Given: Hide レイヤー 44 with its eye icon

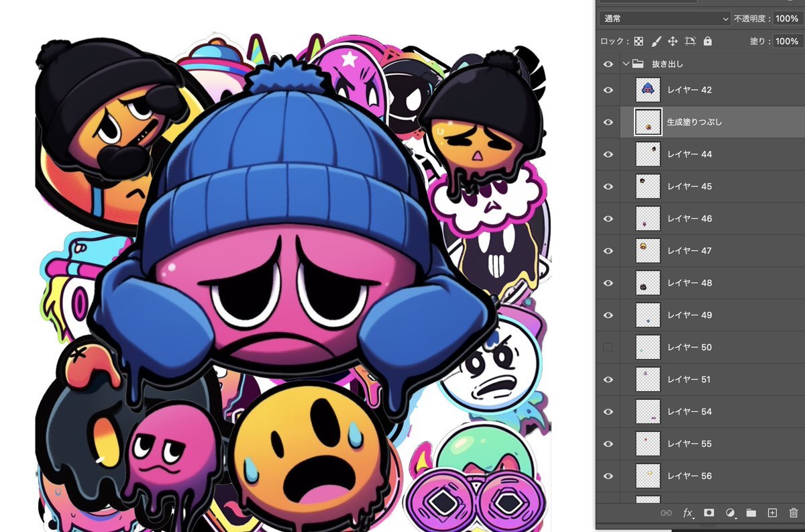Looking at the screenshot, I should [608, 154].
